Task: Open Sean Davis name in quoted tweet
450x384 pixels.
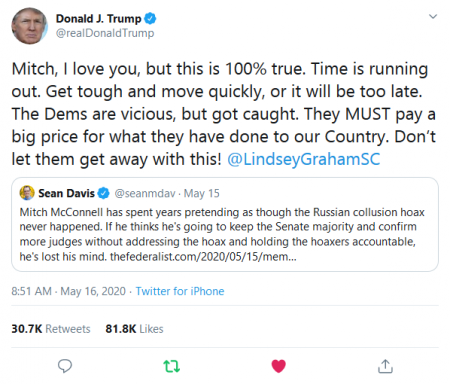Action: coord(66,193)
